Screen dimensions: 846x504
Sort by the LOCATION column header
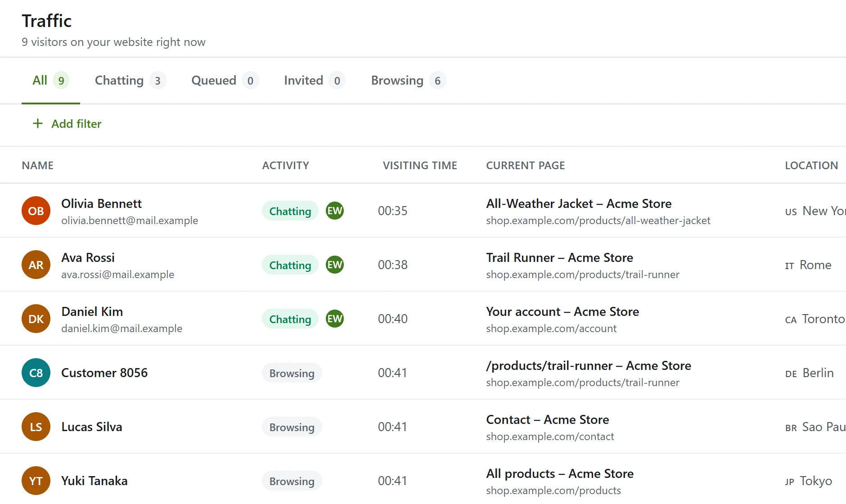point(811,166)
